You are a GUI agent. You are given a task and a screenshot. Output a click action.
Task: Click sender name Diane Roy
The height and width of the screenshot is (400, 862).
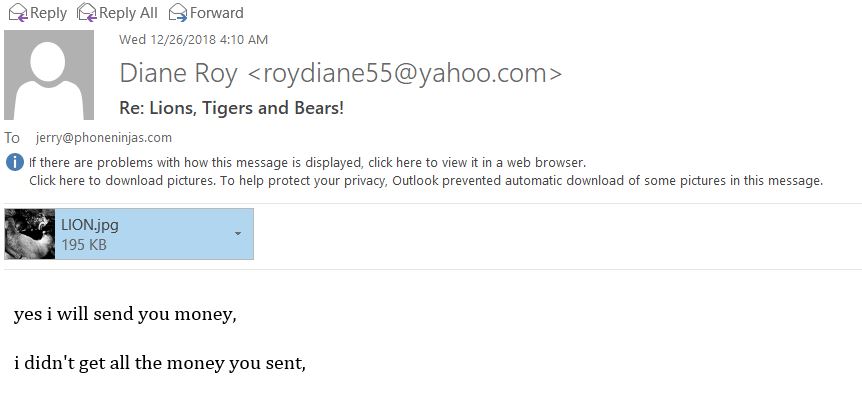pyautogui.click(x=178, y=74)
